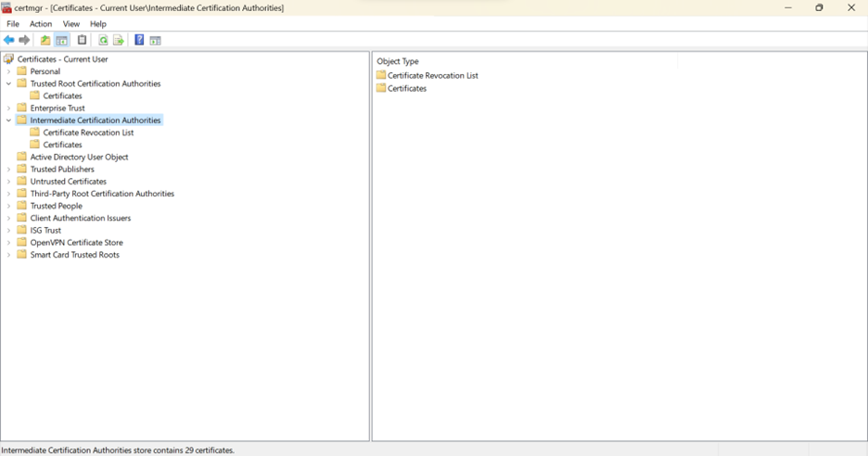This screenshot has height=456, width=868.
Task: Click the grey Forward arrow in toolbar
Action: (x=24, y=40)
